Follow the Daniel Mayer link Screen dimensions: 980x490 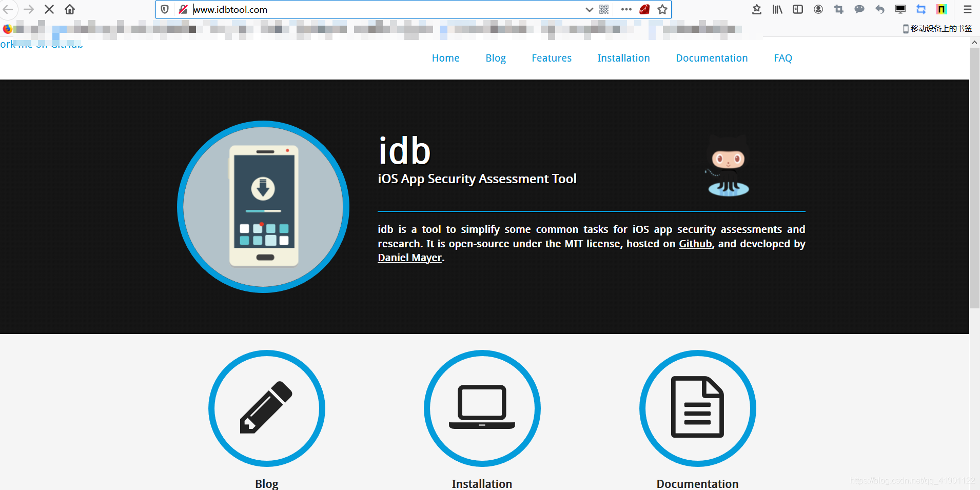pyautogui.click(x=409, y=258)
